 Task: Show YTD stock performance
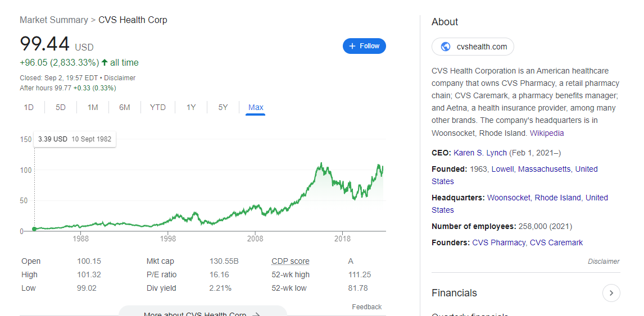tap(158, 107)
